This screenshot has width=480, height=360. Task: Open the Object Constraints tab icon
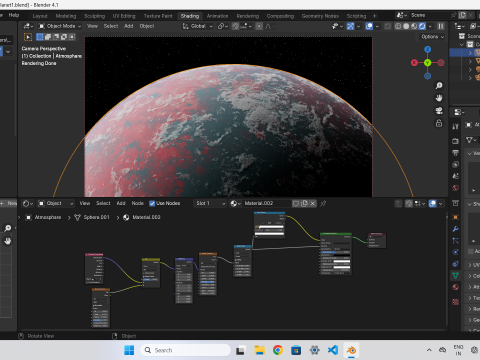[x=455, y=264]
